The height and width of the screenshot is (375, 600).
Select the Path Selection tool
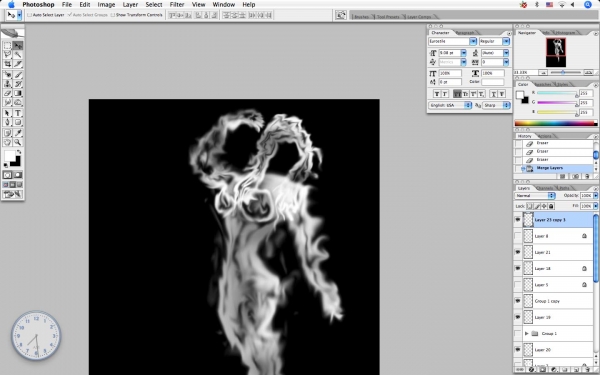(x=7, y=113)
